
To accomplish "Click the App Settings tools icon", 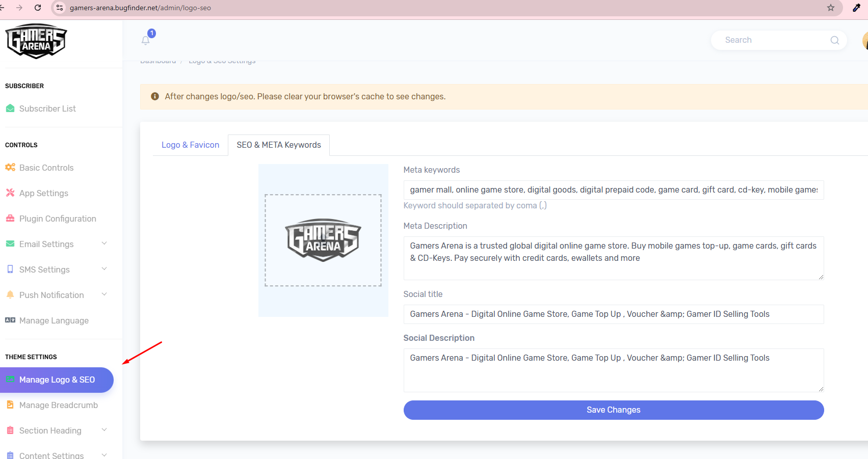I will (x=10, y=193).
